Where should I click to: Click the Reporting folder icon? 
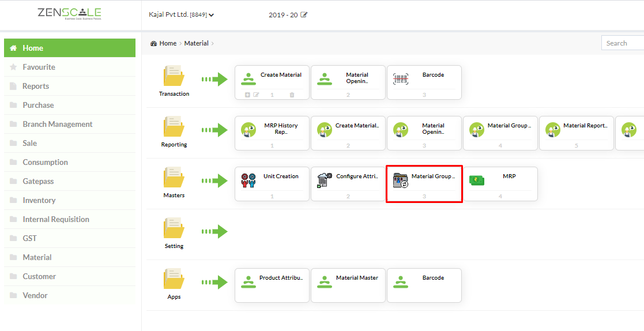pyautogui.click(x=174, y=126)
